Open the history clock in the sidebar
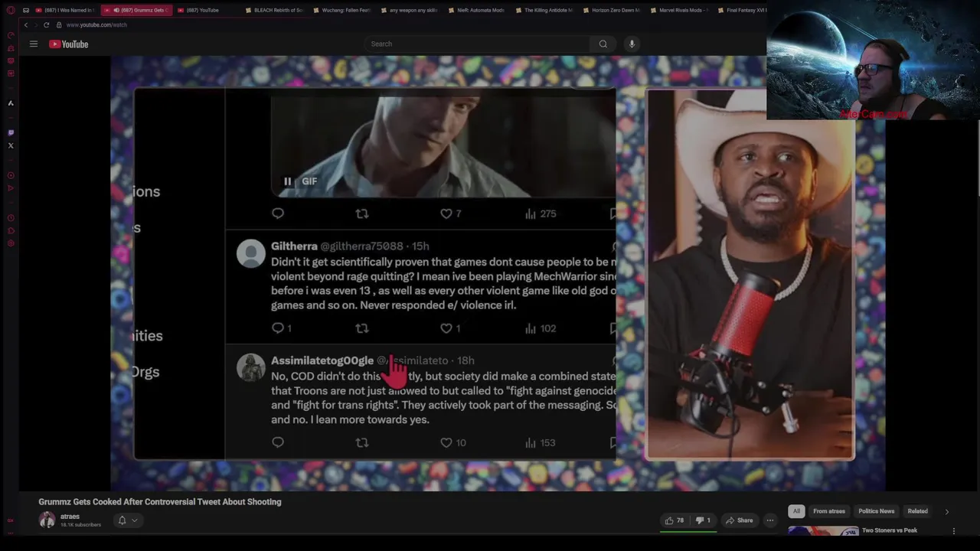This screenshot has height=551, width=980. (x=11, y=217)
